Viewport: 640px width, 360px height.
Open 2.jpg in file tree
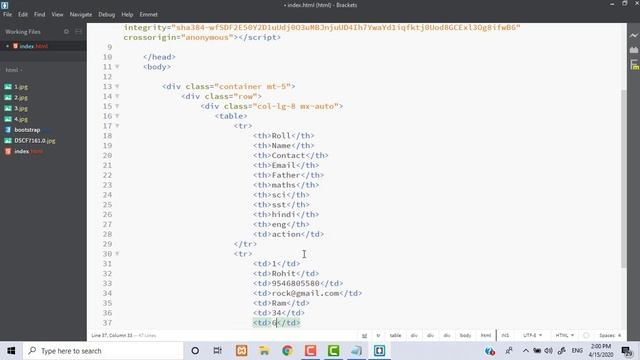(x=21, y=98)
